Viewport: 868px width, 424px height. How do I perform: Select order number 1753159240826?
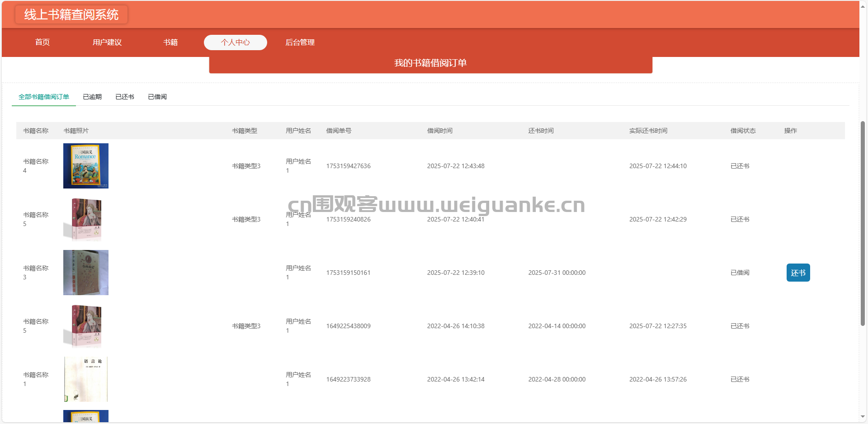pyautogui.click(x=349, y=219)
